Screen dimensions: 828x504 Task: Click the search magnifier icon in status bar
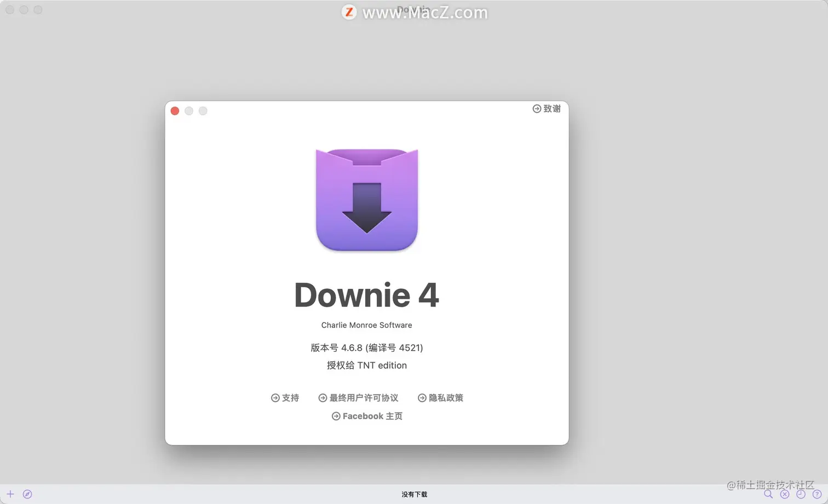(x=769, y=494)
